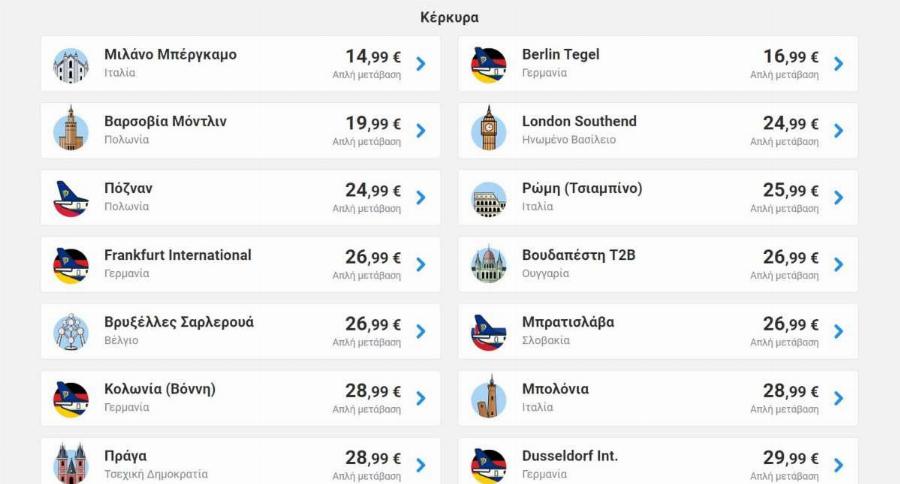Click the Colosseum icon for Ρώμη (Τσιαμπίνο)
Viewport: 900px width, 484px height.
point(489,198)
